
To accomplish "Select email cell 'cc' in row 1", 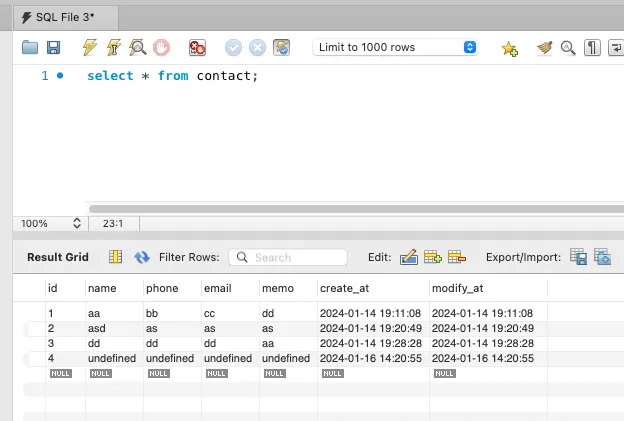I will tap(230, 313).
